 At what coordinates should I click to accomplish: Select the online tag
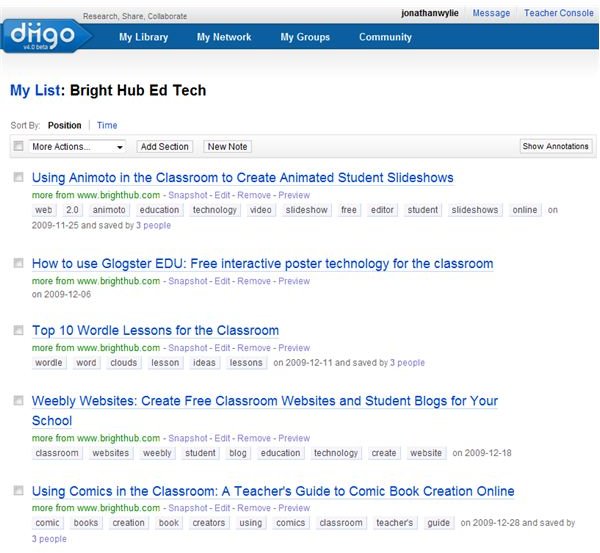[x=525, y=210]
